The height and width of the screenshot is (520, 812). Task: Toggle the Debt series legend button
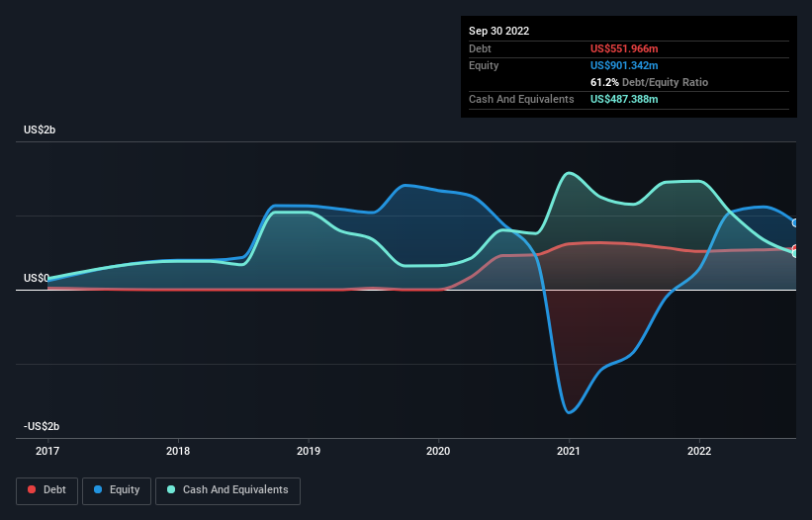coord(46,490)
